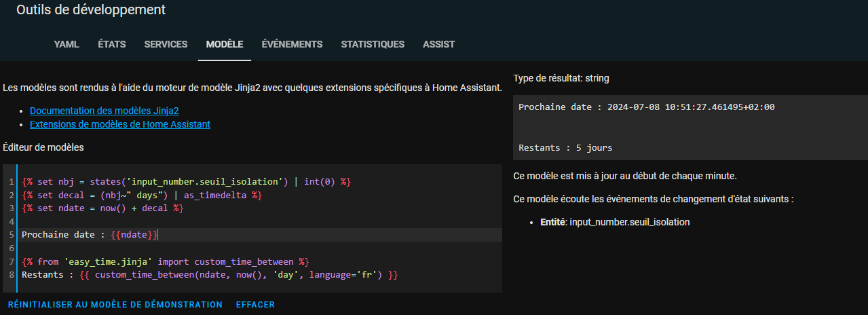Switch to the STATISTIQUES tab
Screen dimensions: 868x315
373,44
